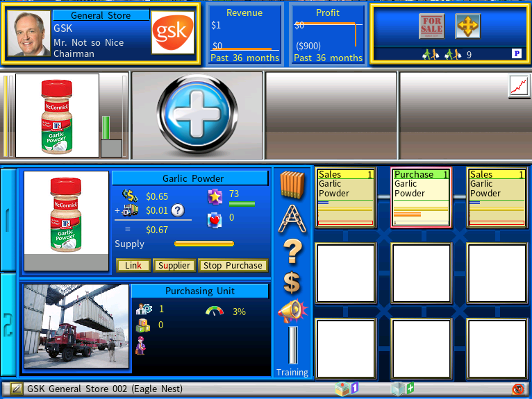Click the pencil rename icon in status bar
This screenshot has width=532, height=399.
point(16,389)
